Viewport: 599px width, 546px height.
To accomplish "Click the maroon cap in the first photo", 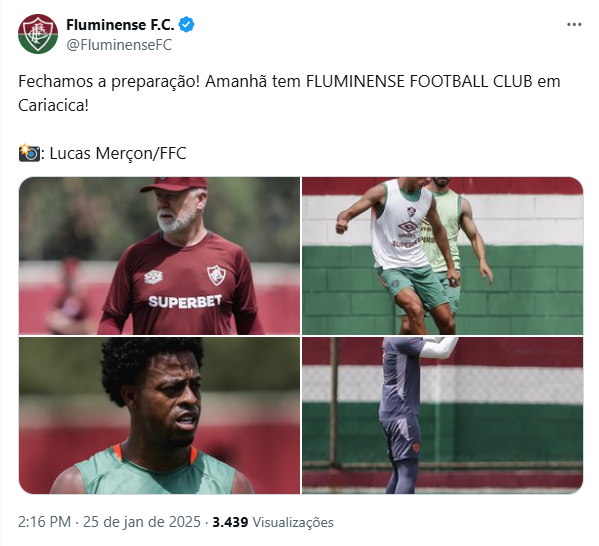I will pos(174,184).
